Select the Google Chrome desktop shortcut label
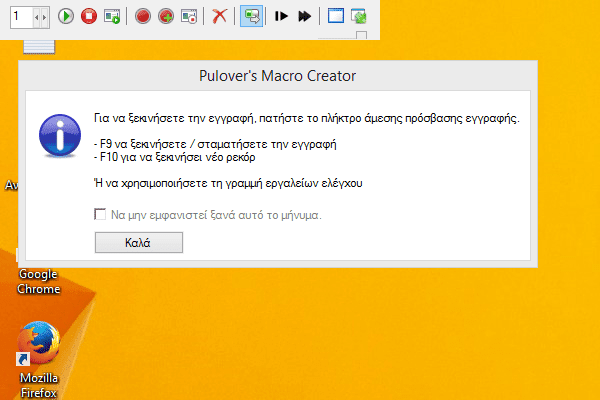This screenshot has height=400, width=600. [38, 281]
